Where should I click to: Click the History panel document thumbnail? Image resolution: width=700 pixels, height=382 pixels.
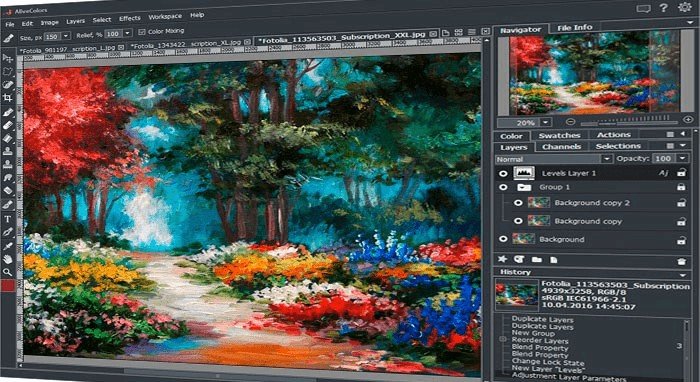coord(517,295)
